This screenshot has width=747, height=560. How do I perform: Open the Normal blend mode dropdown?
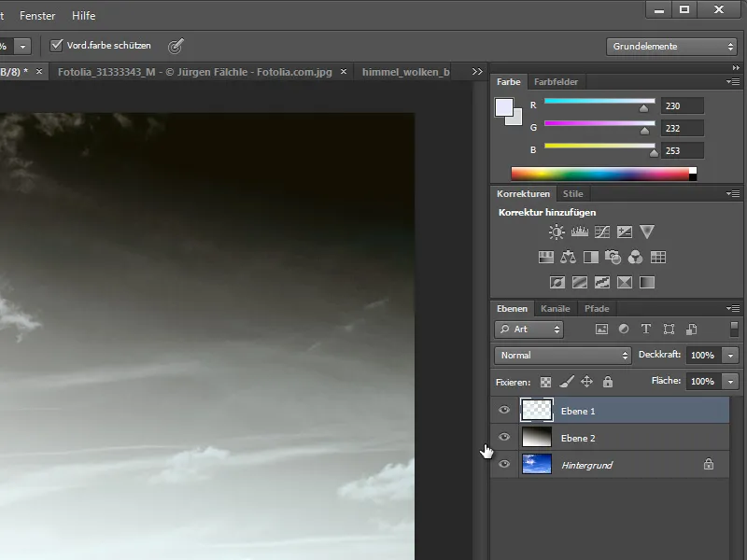click(563, 356)
